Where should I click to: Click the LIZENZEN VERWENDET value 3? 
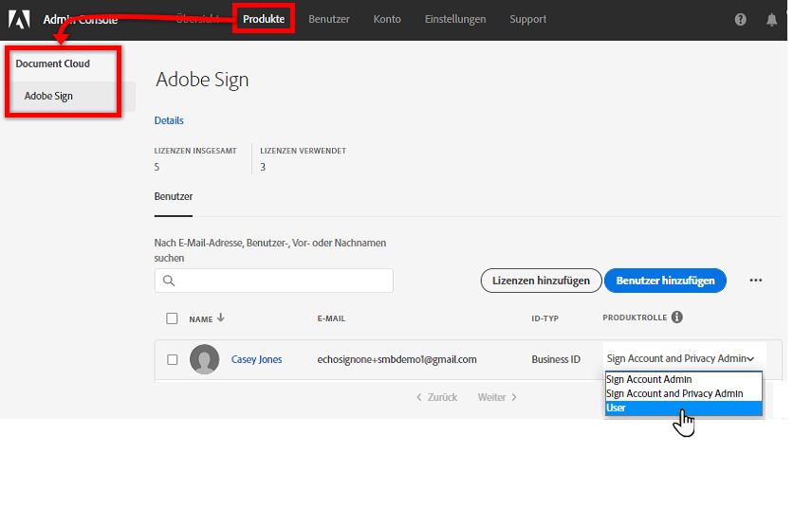[263, 167]
